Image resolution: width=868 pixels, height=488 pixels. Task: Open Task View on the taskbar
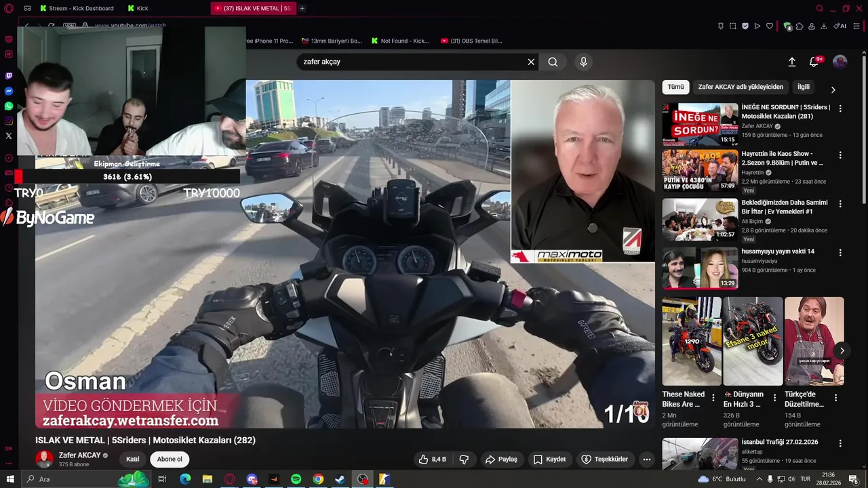coord(162,479)
